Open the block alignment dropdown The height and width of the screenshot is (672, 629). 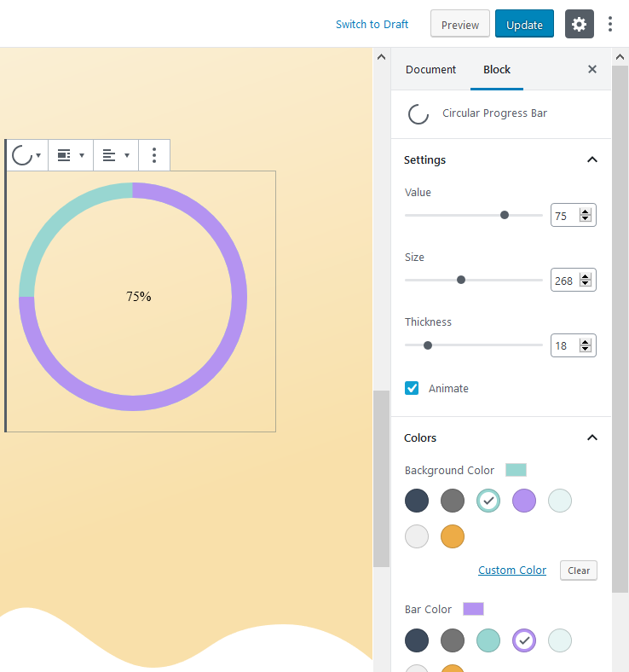[x=71, y=155]
